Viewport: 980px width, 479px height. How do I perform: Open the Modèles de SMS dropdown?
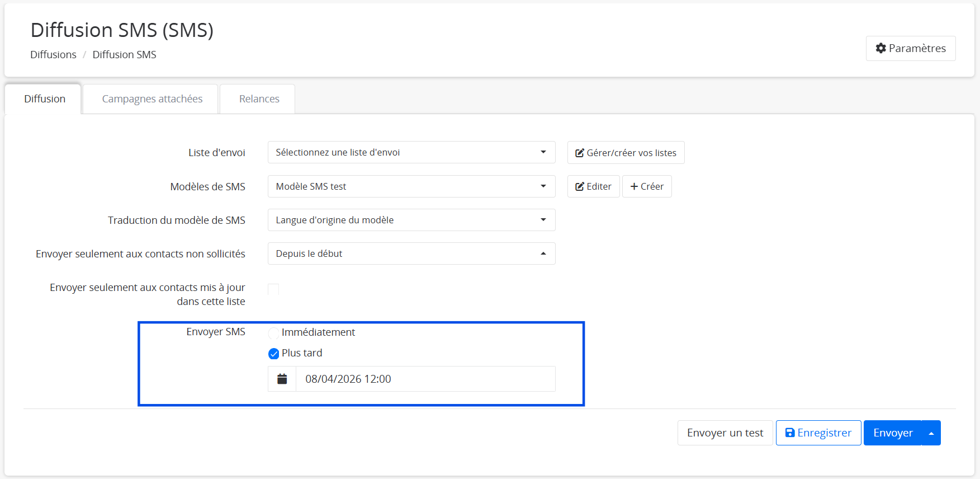tap(411, 186)
